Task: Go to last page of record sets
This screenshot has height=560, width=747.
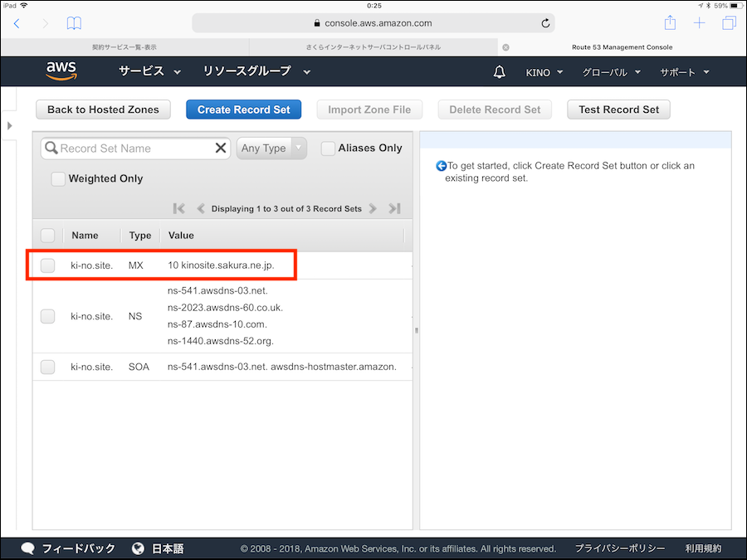Action: (394, 209)
